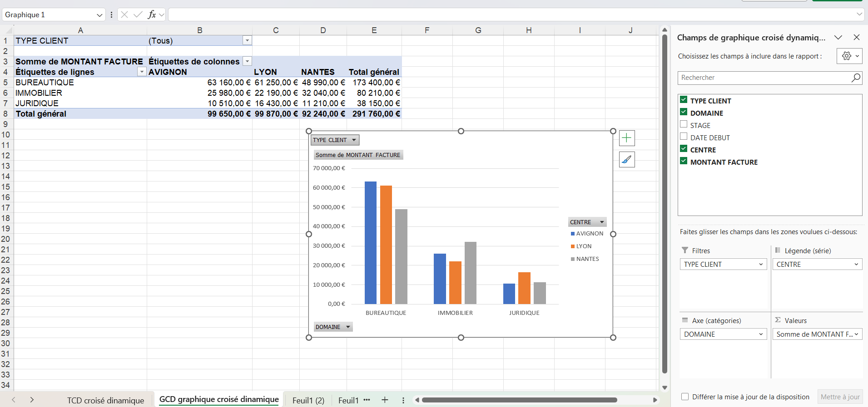The width and height of the screenshot is (868, 407).
Task: Select the AVIGNON legend entry
Action: point(587,233)
